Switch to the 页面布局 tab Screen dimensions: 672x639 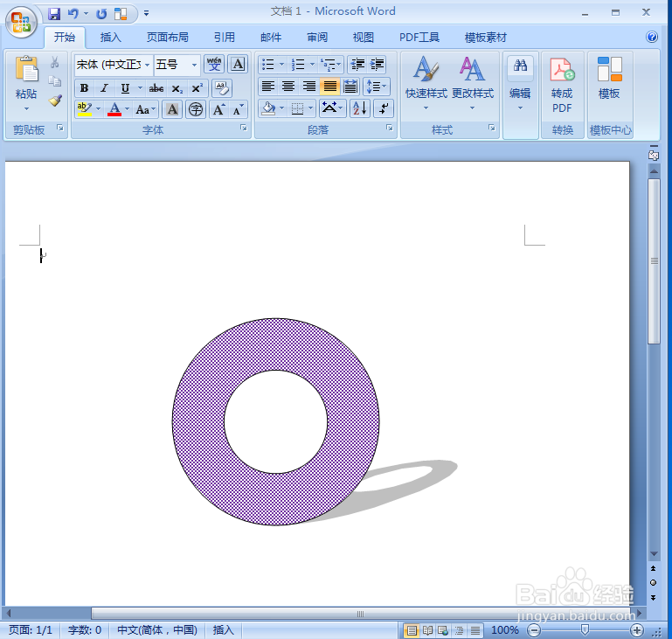click(x=168, y=38)
